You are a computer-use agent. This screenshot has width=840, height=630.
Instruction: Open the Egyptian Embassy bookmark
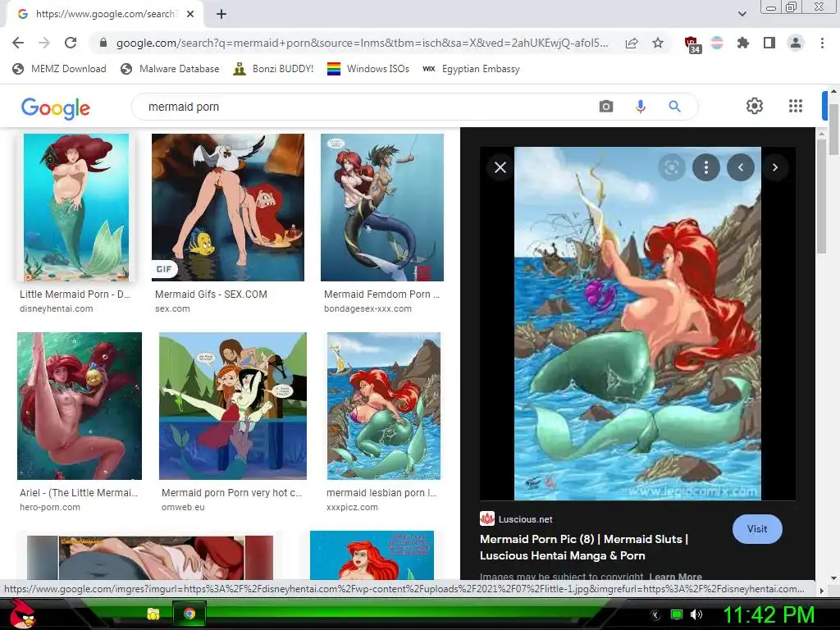[x=471, y=69]
